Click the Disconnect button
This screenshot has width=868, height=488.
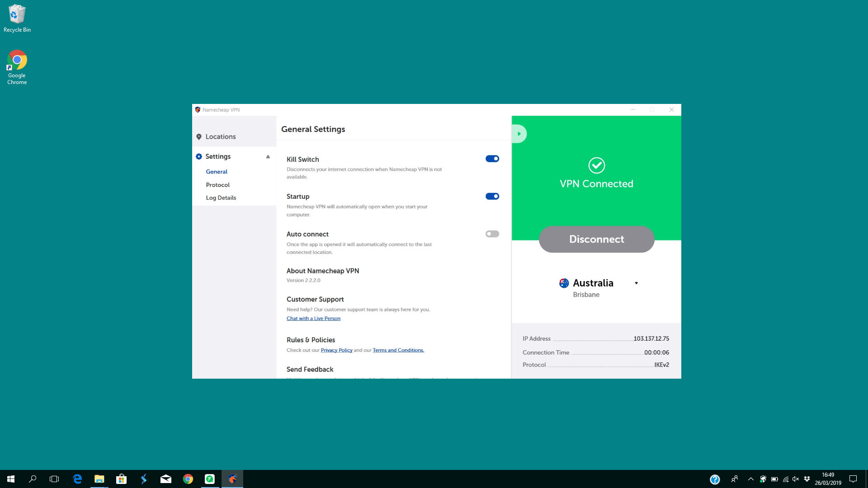(596, 239)
